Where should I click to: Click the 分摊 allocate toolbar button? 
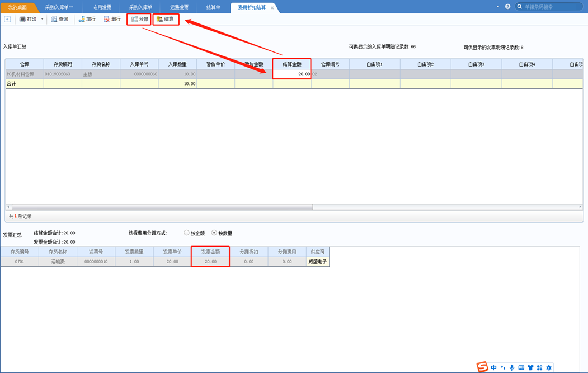tap(139, 19)
